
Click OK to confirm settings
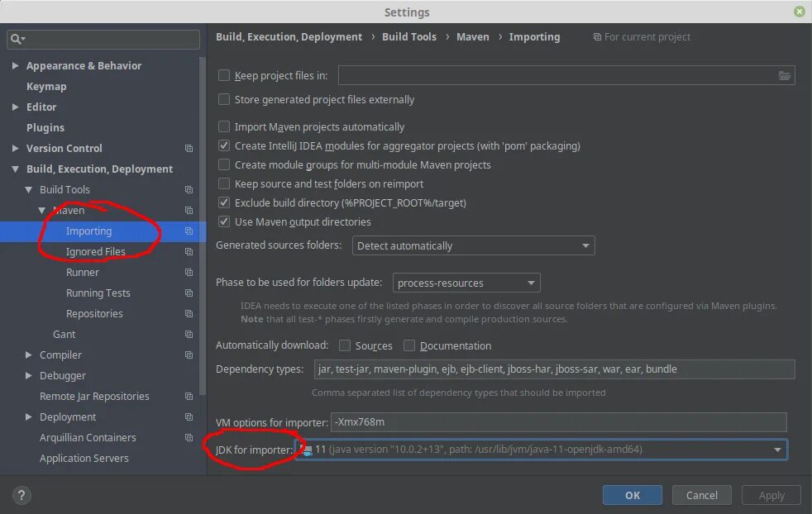(633, 495)
